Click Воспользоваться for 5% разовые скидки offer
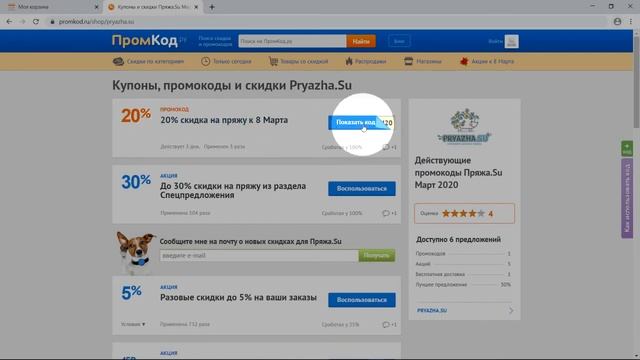Screen dimensions: 640x360 point(362,300)
